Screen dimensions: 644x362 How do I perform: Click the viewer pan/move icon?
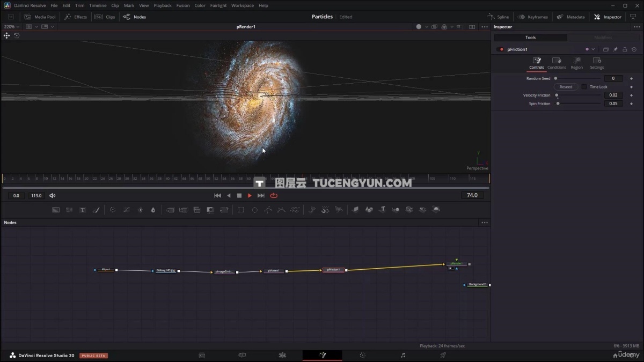(6, 35)
